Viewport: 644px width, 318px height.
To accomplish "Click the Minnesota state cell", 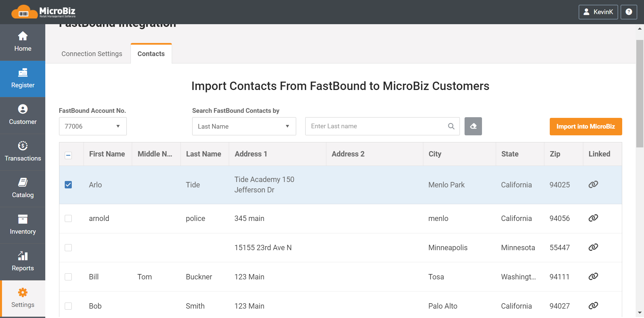I will click(x=518, y=247).
